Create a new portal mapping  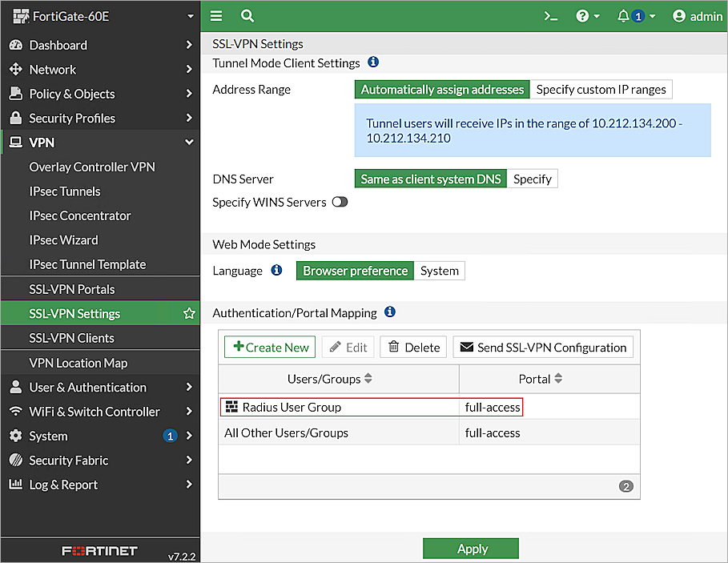coord(269,347)
